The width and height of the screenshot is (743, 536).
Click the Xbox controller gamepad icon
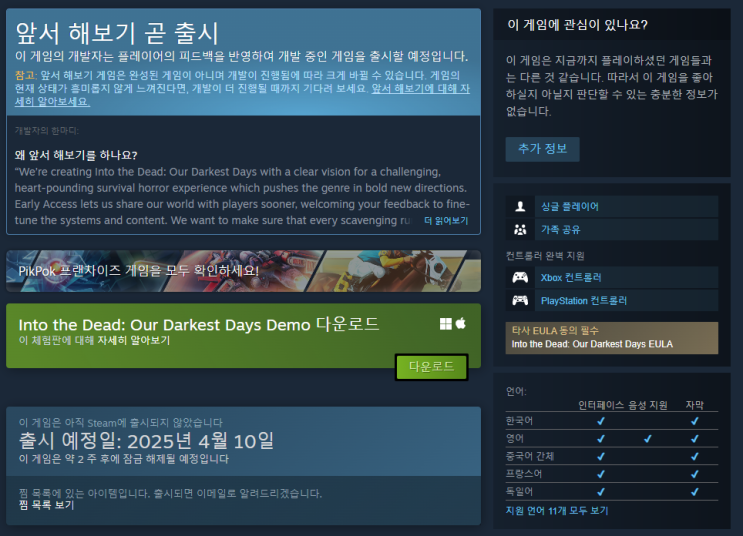click(x=520, y=277)
